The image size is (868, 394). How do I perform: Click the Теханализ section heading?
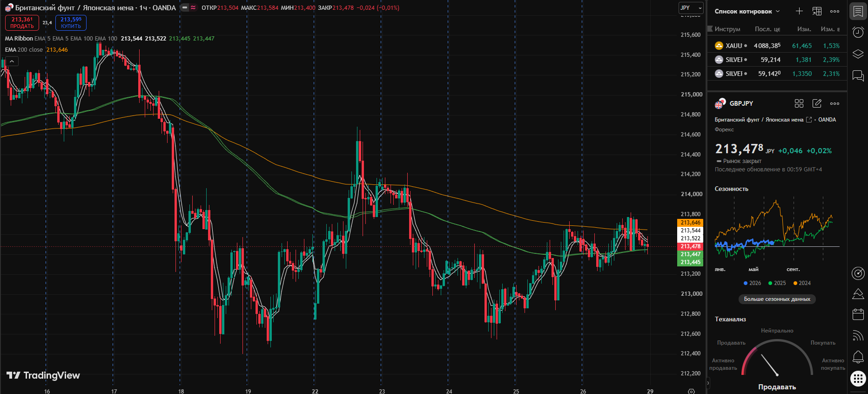[x=730, y=319]
